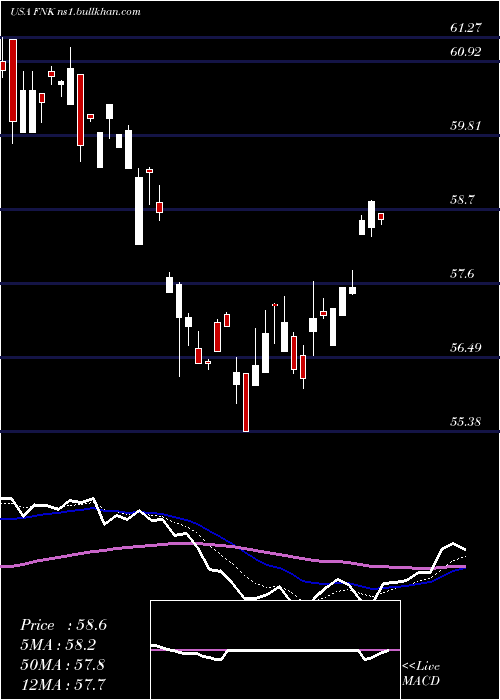Viewport: 500px width, 700px height.
Task: Click the 58.7 price level label
Action: 462,200
